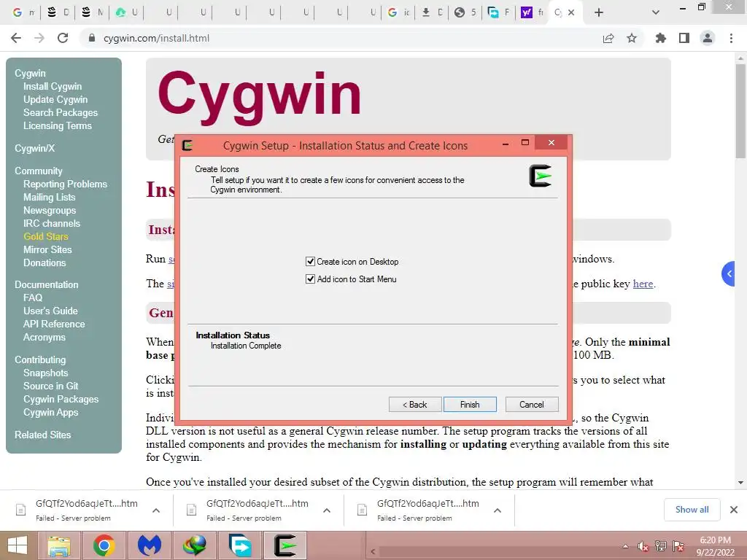747x560 pixels.
Task: Open Licensing Terms sidebar link
Action: [x=57, y=125]
